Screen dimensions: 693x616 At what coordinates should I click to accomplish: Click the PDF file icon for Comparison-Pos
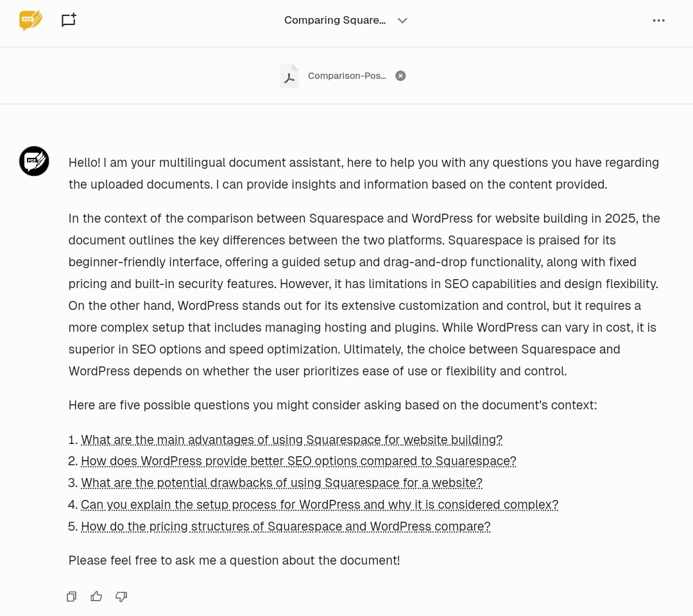(289, 76)
